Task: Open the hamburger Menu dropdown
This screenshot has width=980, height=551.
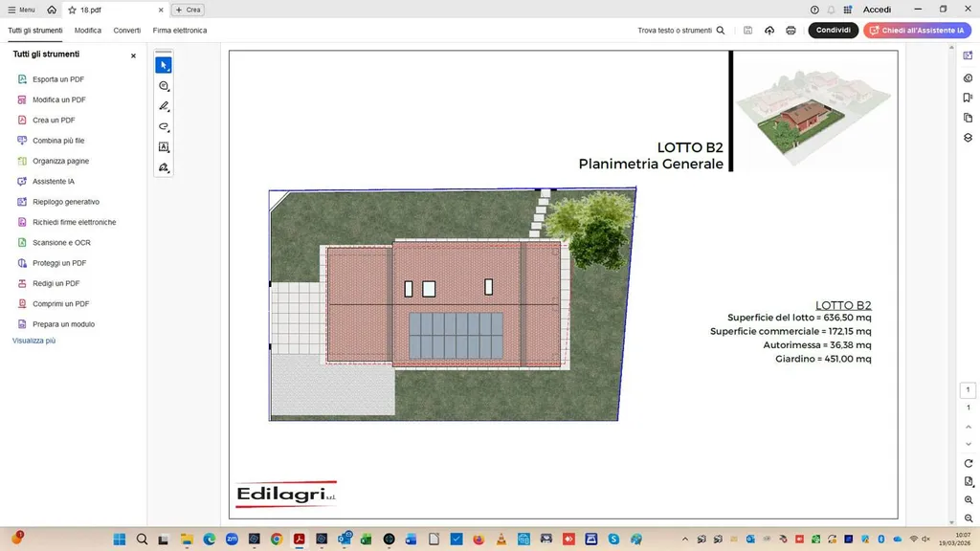Action: pos(22,10)
